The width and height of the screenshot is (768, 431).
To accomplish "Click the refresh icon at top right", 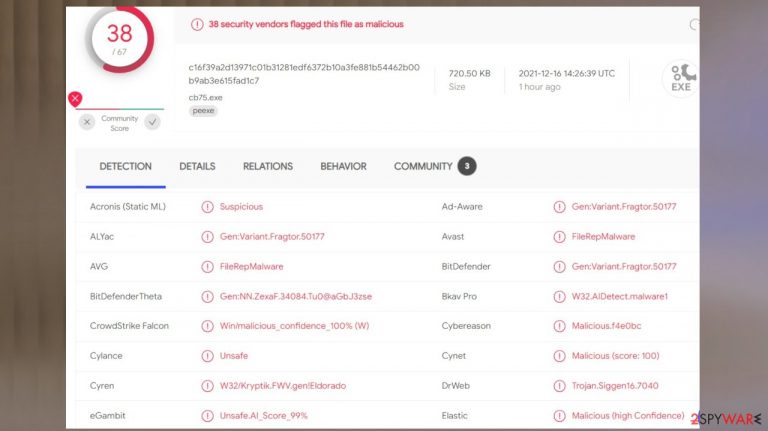I will click(x=694, y=24).
